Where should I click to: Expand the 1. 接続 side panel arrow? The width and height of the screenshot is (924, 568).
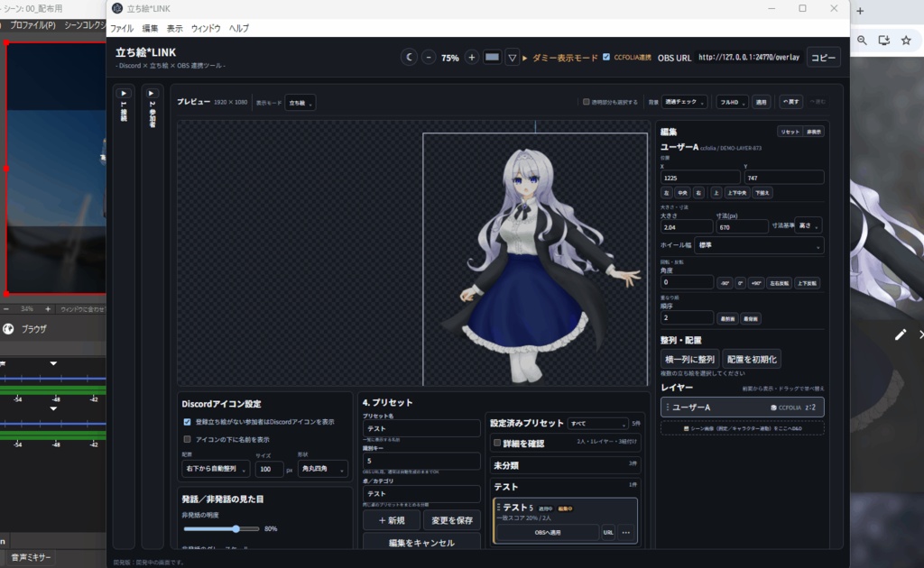tap(124, 93)
